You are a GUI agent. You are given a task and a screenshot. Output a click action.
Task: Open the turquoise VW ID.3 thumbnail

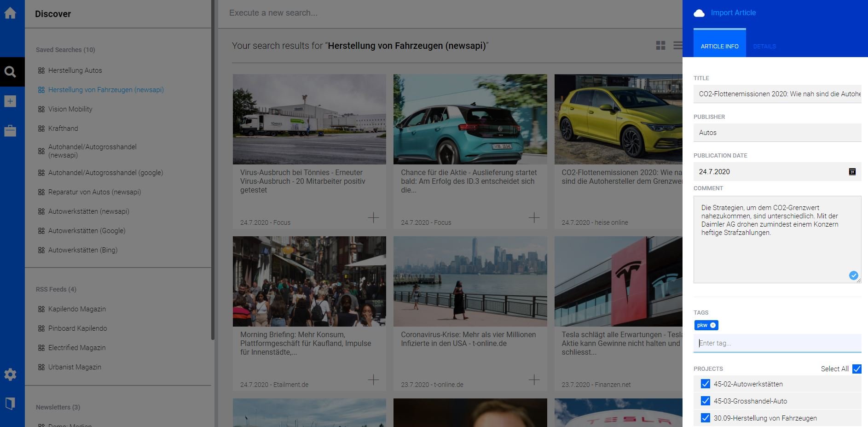click(470, 119)
